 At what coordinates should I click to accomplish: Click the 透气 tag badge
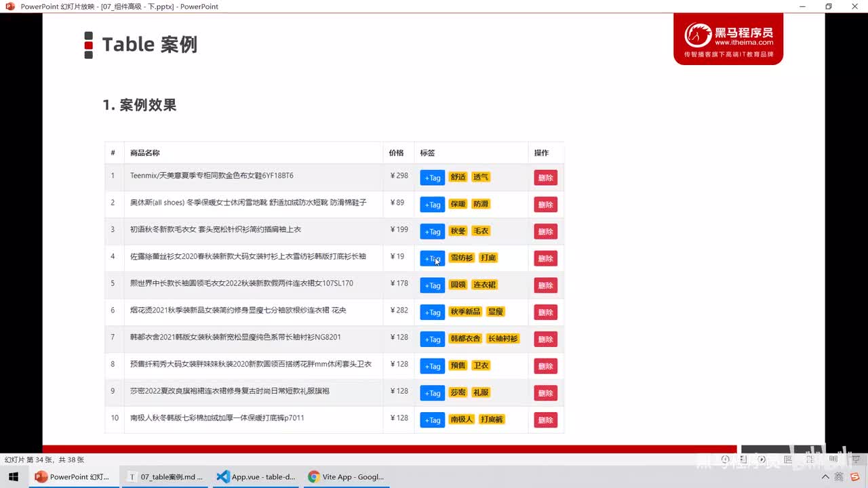point(481,177)
